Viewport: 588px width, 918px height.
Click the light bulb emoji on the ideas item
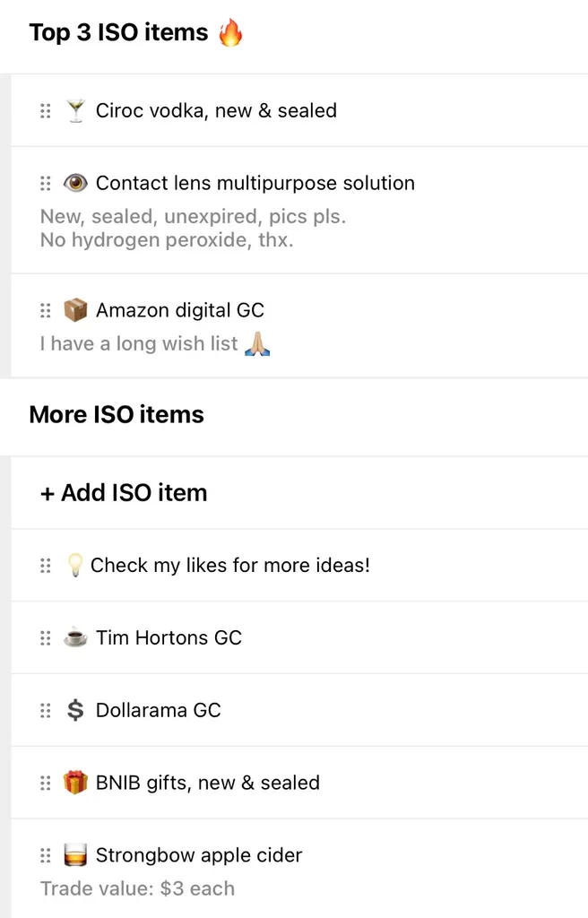point(75,565)
